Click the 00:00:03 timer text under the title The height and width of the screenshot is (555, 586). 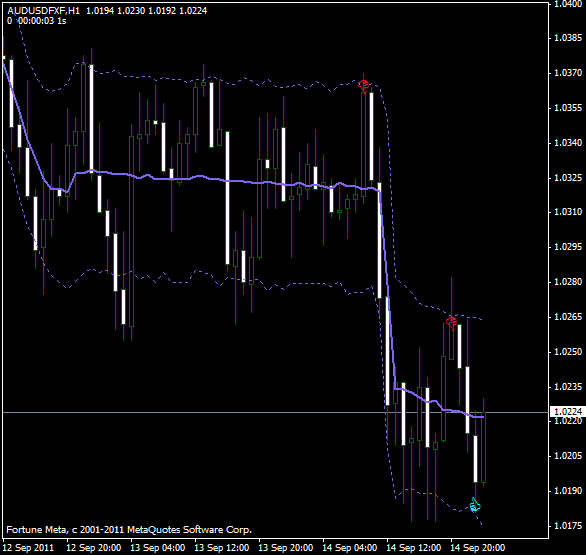pos(36,21)
